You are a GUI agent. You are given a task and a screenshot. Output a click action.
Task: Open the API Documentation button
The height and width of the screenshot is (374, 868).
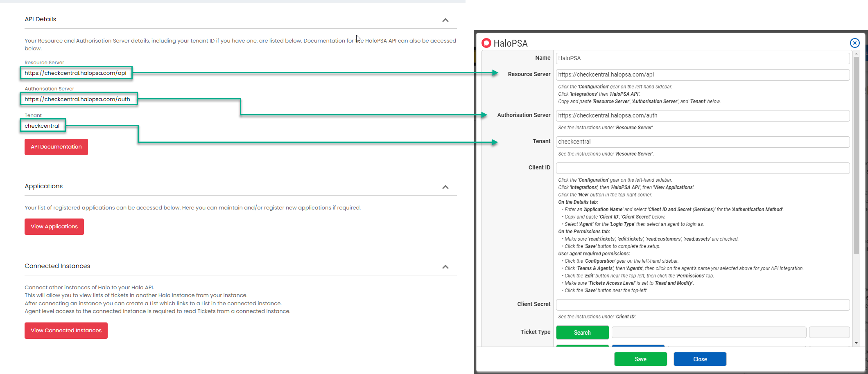point(56,147)
